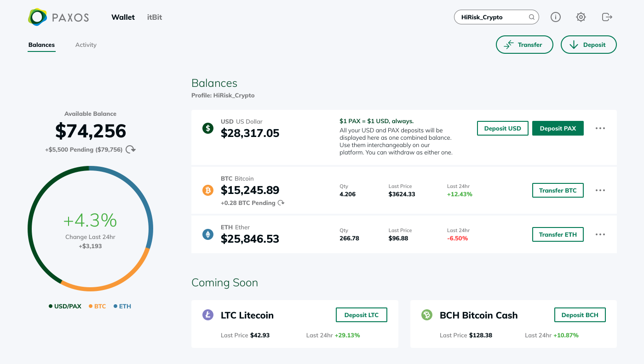
Task: Click the green Bitcoin Cash icon
Action: point(427,315)
